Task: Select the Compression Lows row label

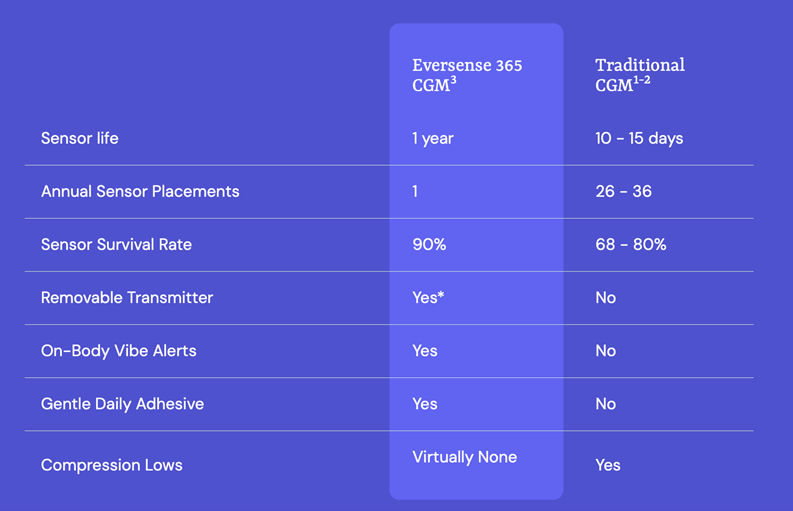Action: coord(112,465)
